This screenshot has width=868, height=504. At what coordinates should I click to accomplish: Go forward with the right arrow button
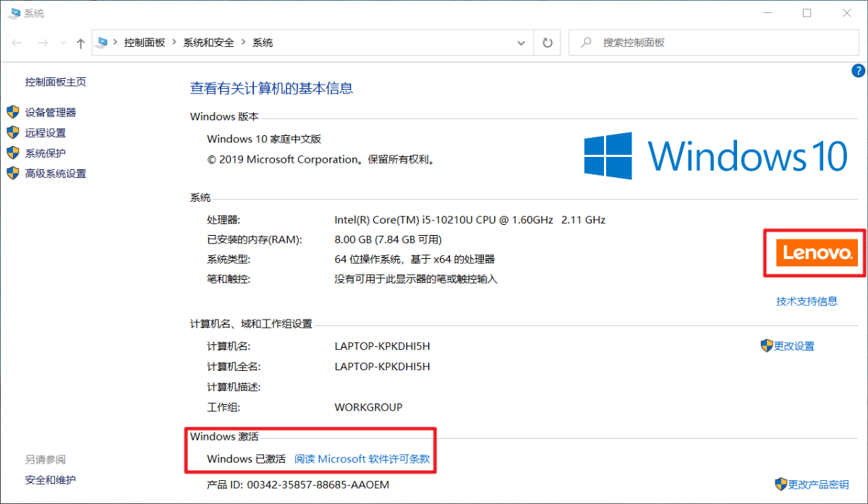click(x=43, y=43)
